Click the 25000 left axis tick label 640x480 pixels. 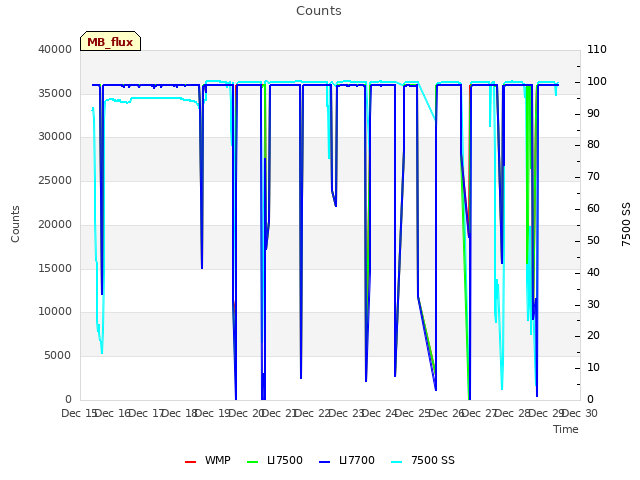click(55, 180)
